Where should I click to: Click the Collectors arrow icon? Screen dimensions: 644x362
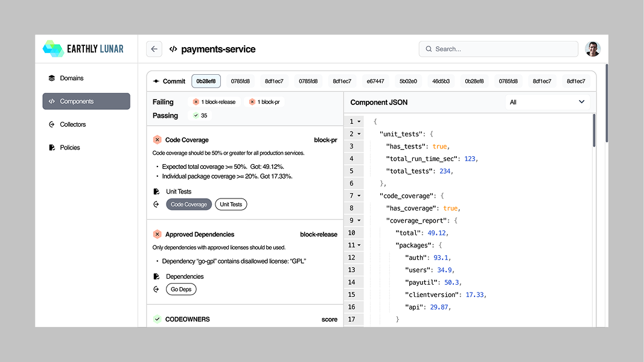(52, 124)
